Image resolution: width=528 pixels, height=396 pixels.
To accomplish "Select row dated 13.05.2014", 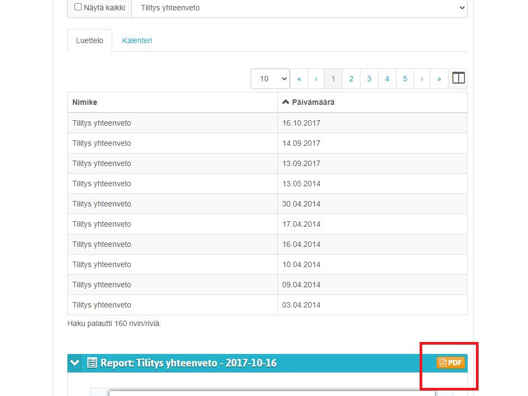I will pos(267,184).
